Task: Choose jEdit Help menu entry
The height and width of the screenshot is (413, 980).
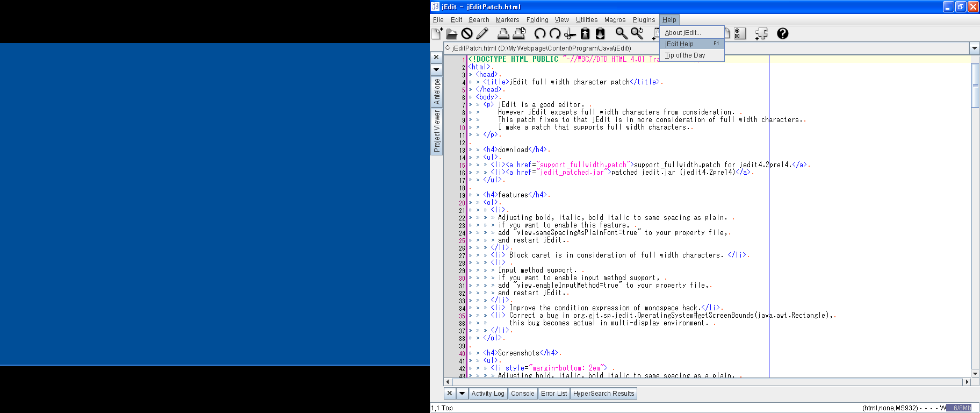Action: (x=692, y=44)
